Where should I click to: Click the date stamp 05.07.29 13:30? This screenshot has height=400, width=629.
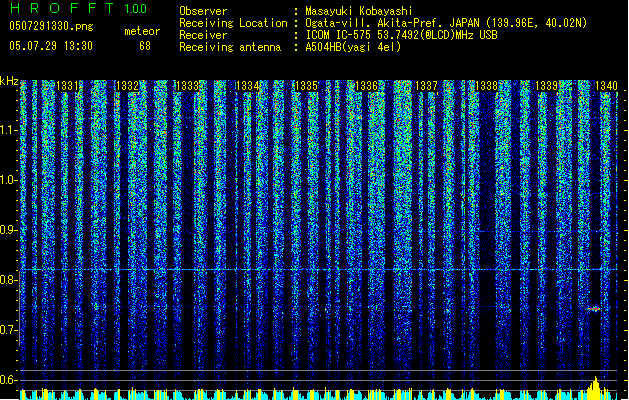[x=51, y=46]
